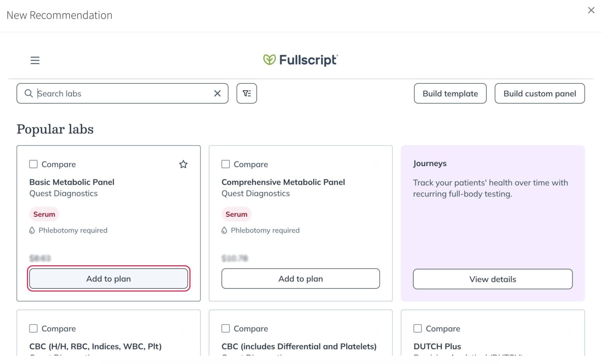This screenshot has width=602, height=364.
Task: Click the star on the CBC card
Action: [x=183, y=328]
